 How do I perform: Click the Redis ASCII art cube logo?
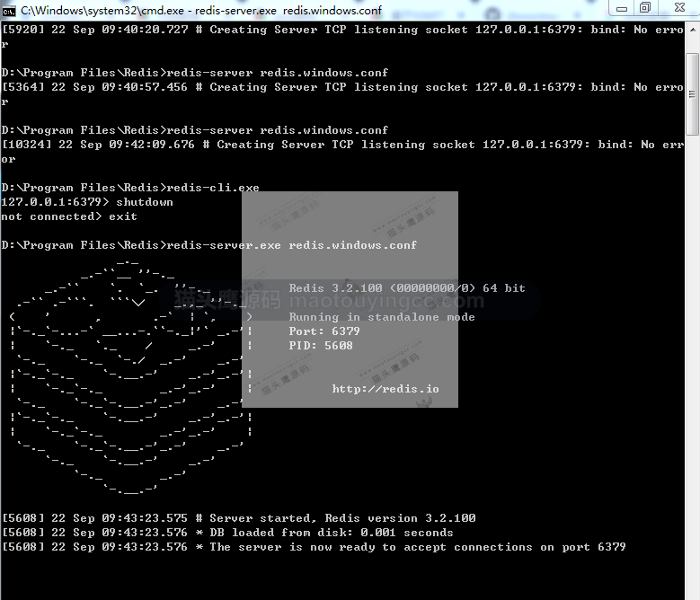tap(131, 377)
